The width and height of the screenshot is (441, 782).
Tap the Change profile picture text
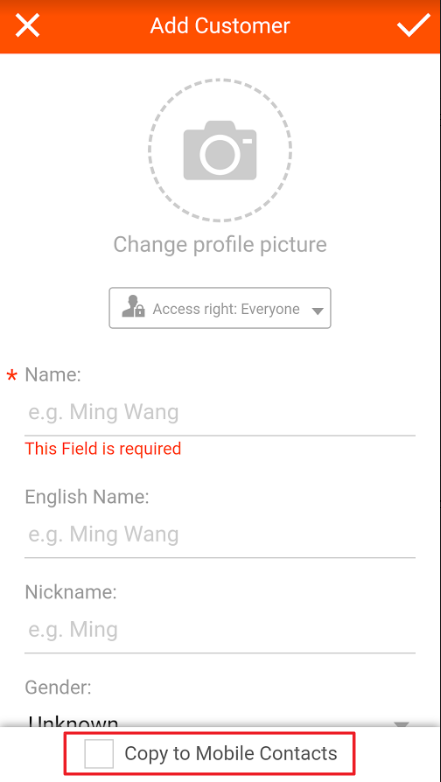coord(220,245)
